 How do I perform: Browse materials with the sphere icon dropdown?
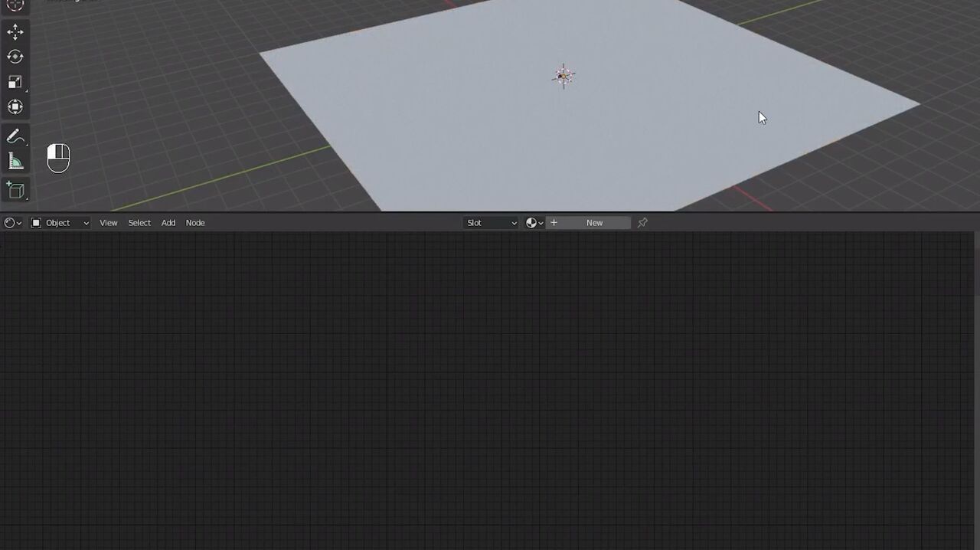[x=534, y=223]
